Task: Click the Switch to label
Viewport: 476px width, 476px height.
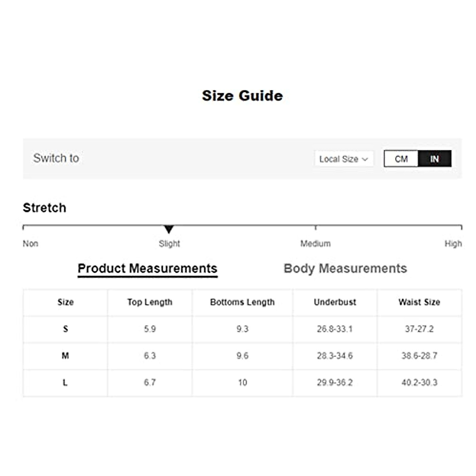Action: [x=56, y=158]
